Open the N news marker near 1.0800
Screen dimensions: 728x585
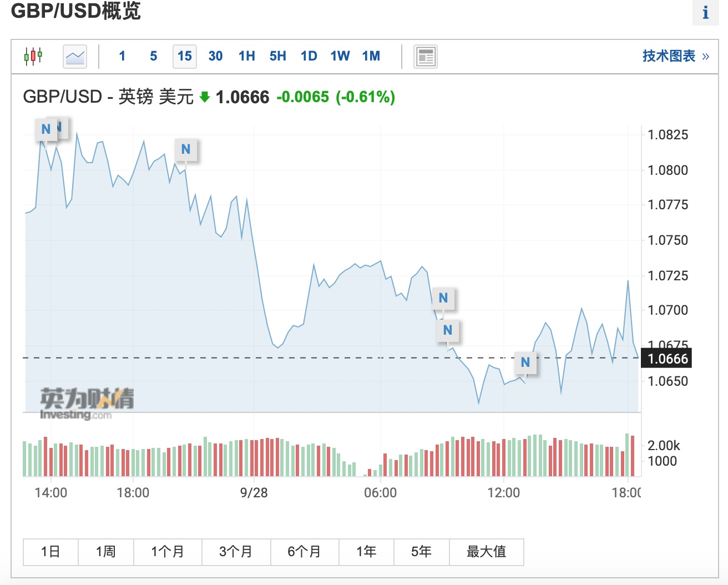coord(185,149)
